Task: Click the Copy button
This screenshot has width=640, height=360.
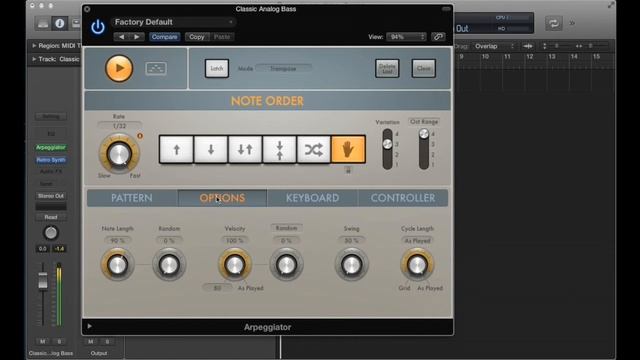Action: click(197, 37)
